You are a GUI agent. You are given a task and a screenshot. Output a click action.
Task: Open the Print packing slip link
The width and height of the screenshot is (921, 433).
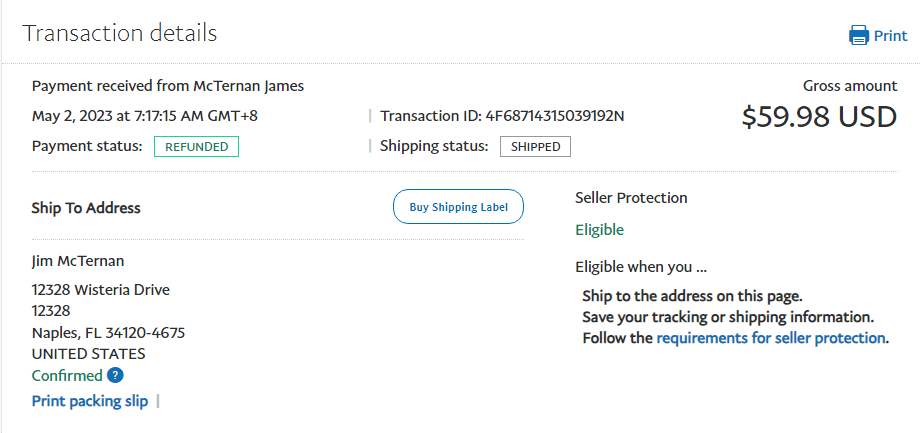tap(90, 401)
